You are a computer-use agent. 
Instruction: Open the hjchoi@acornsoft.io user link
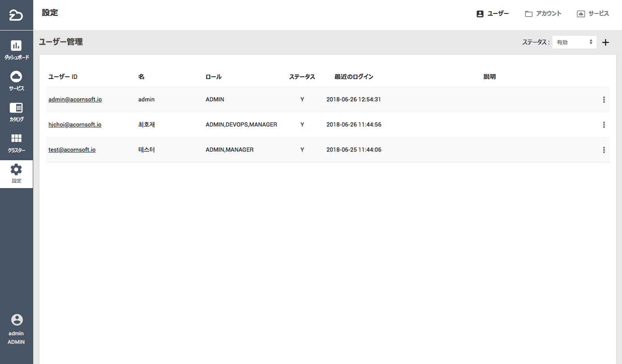point(75,125)
